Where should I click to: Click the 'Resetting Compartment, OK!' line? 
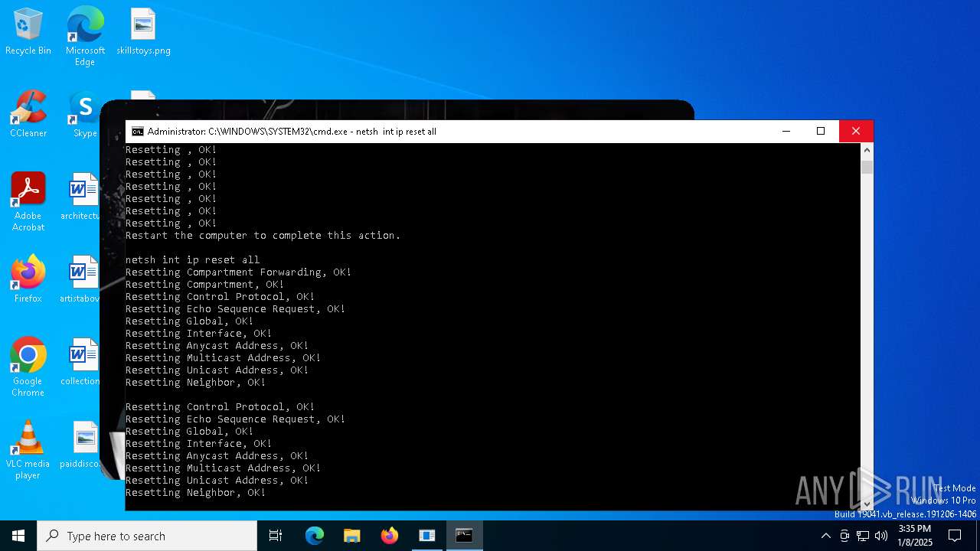[205, 285]
